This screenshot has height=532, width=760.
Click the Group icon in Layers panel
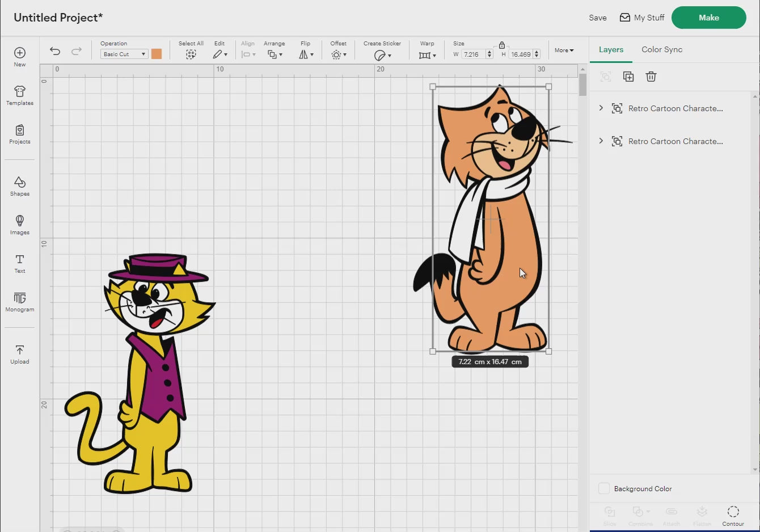(606, 77)
